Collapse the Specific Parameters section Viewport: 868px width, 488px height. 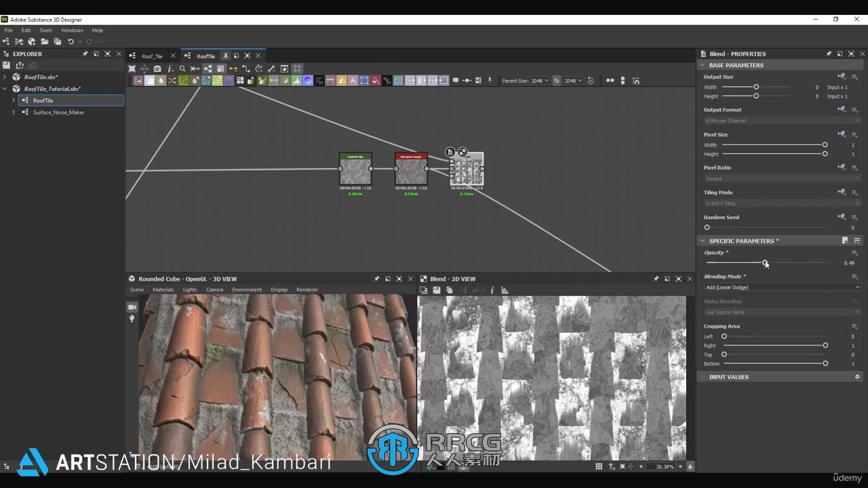[x=703, y=241]
